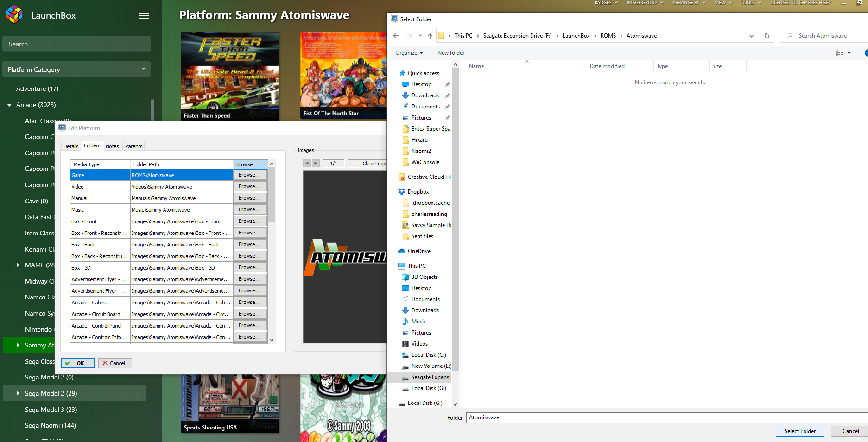Select Local Disk (C:) drive
The width and height of the screenshot is (868, 442).
[429, 355]
